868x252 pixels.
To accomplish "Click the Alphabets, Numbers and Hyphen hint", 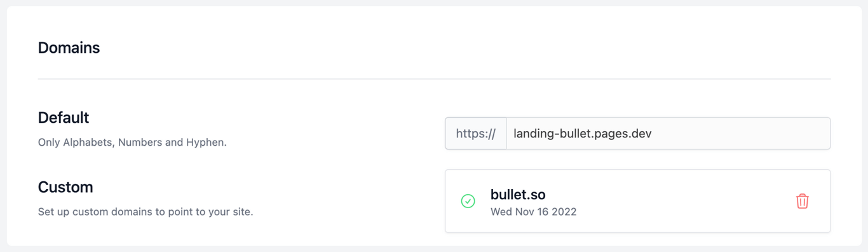I will [x=132, y=143].
